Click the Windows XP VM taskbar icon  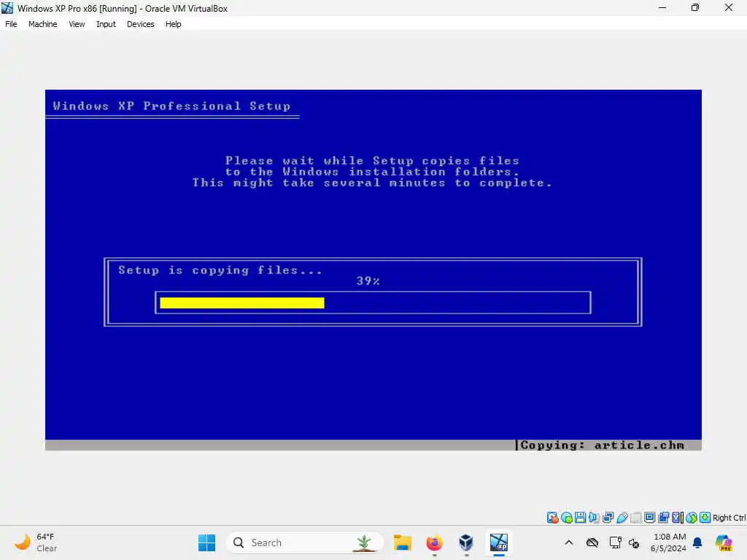coord(499,542)
